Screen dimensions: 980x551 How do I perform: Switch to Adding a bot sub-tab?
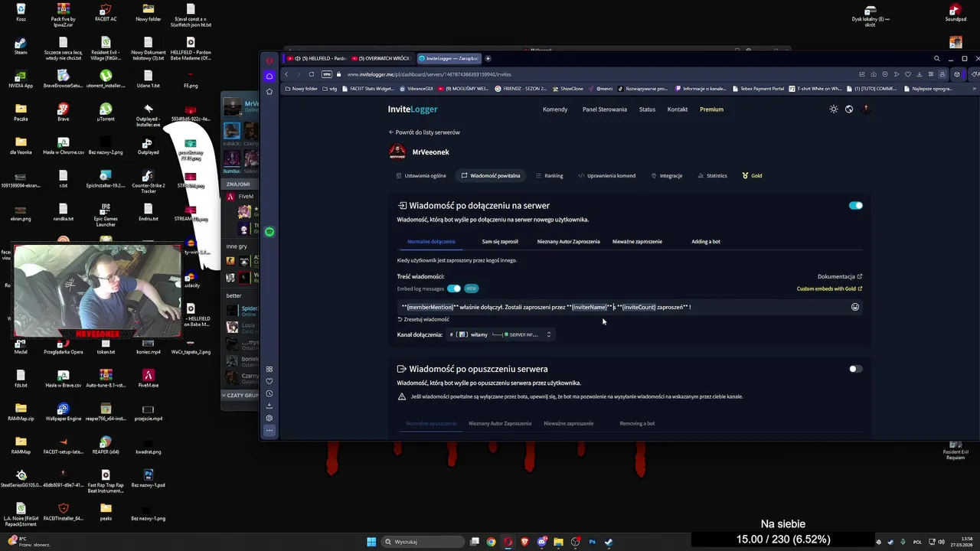coord(706,242)
